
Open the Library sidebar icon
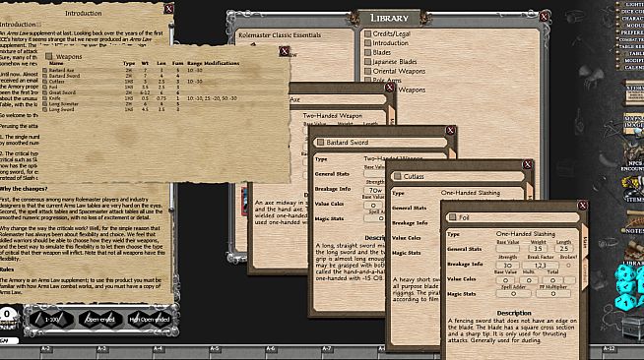coord(634,253)
